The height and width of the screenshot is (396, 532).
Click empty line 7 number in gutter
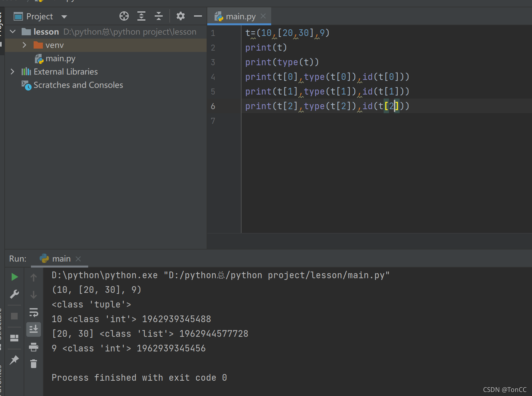tap(213, 121)
